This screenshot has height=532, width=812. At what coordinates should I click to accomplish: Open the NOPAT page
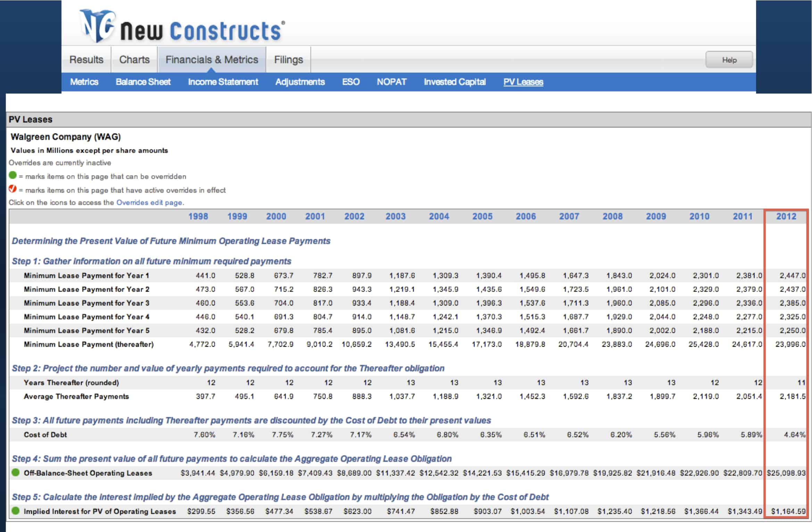click(392, 82)
